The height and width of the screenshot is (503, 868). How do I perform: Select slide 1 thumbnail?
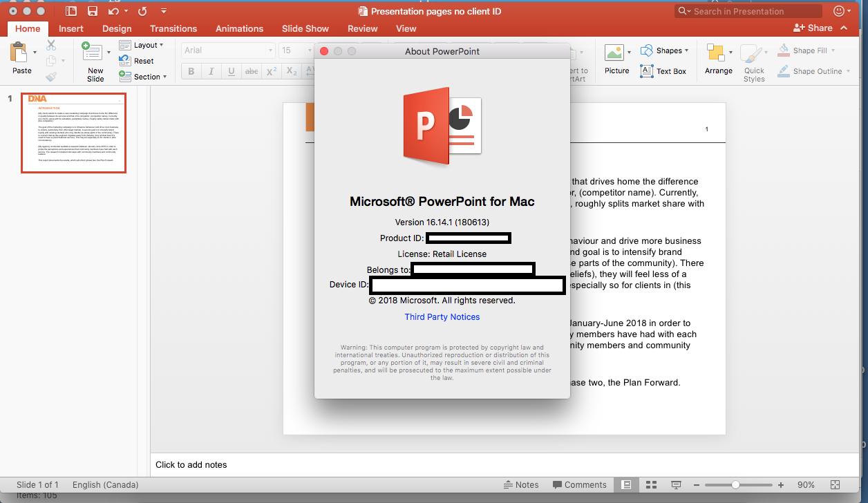point(73,133)
